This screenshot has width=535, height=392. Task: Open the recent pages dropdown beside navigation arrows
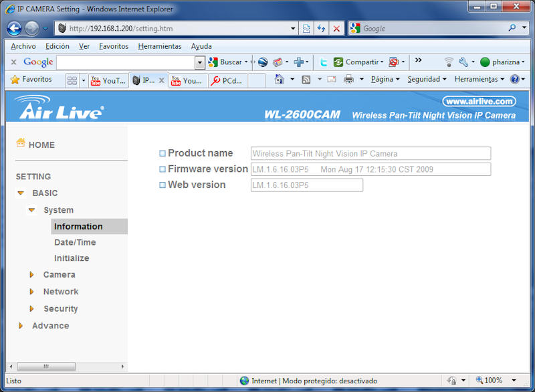45,29
